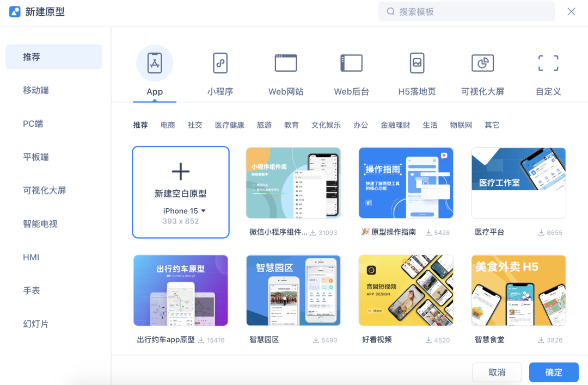Open the 美食外卖 H5 template thumbnail
Viewport: 588px width, 385px height.
tap(518, 290)
